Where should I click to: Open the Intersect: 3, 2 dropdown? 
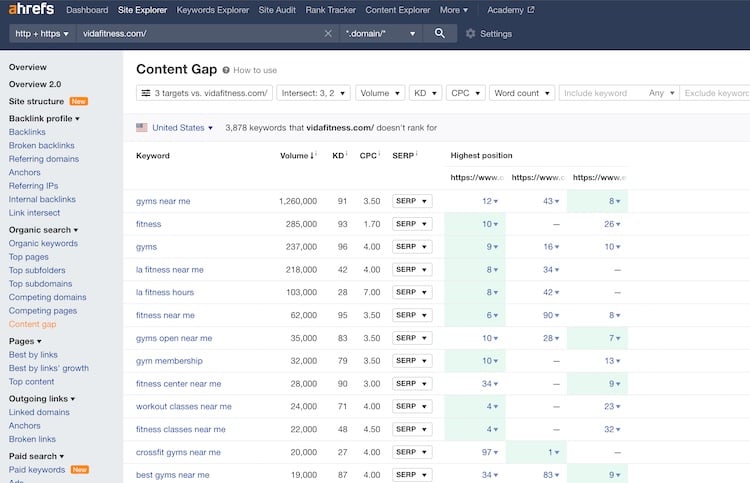[x=313, y=93]
